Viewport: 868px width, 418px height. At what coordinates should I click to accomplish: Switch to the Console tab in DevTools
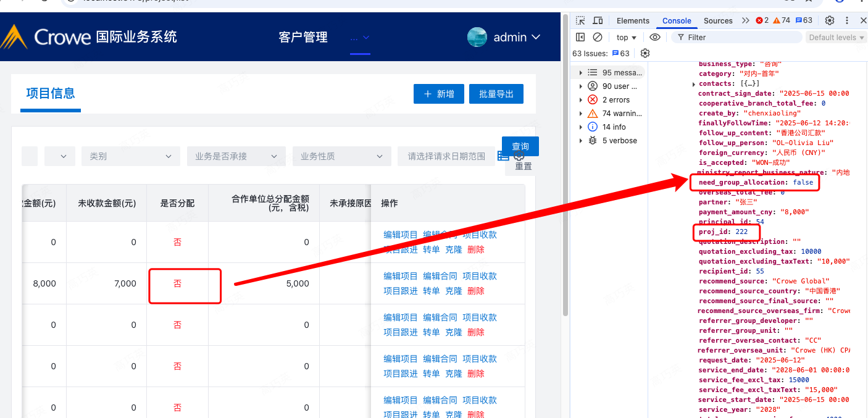pos(677,20)
